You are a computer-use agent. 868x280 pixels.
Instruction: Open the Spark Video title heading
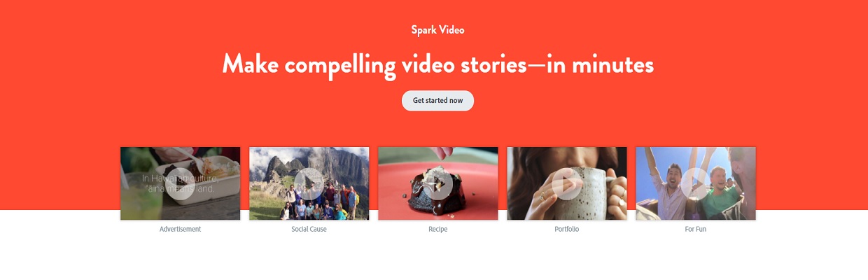437,30
